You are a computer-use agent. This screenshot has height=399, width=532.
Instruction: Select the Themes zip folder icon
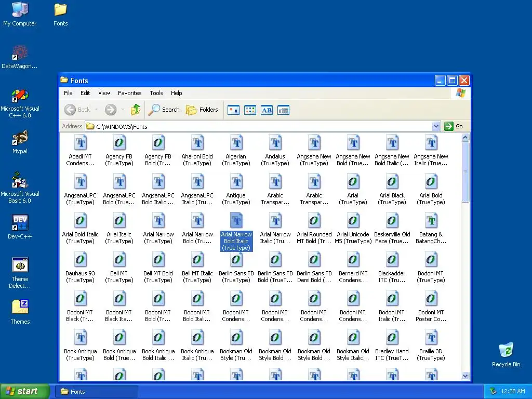[20, 312]
